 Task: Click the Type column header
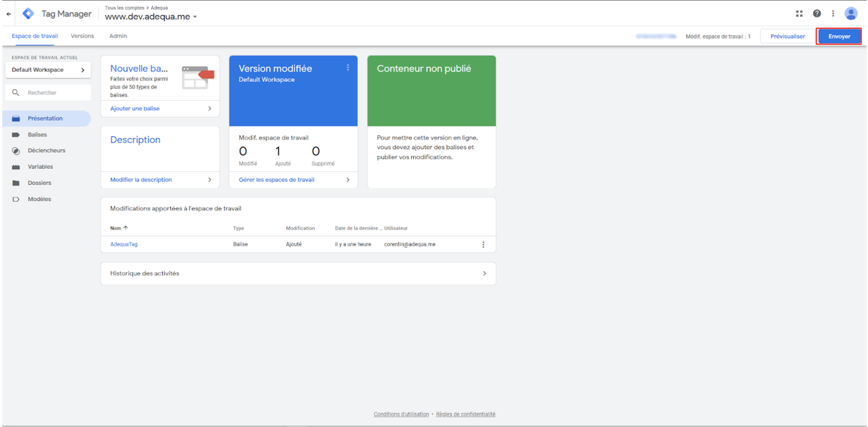coord(239,228)
